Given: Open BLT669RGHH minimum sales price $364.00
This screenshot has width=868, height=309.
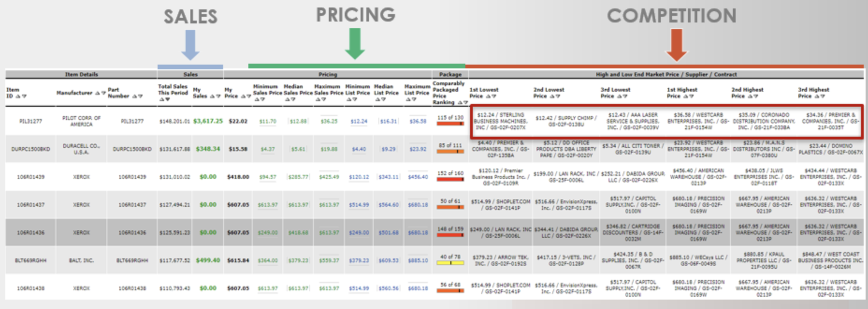Looking at the screenshot, I should [x=268, y=261].
